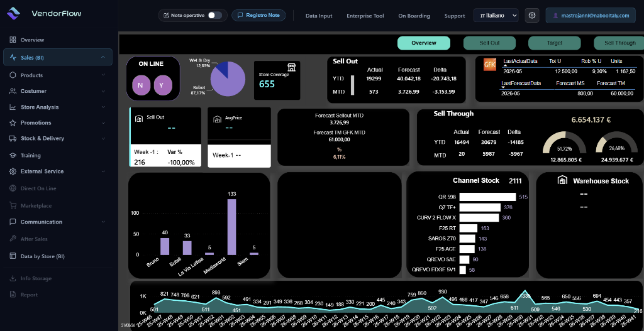Click the After Sales wrench icon
Image resolution: width=644 pixels, height=331 pixels.
(13, 239)
